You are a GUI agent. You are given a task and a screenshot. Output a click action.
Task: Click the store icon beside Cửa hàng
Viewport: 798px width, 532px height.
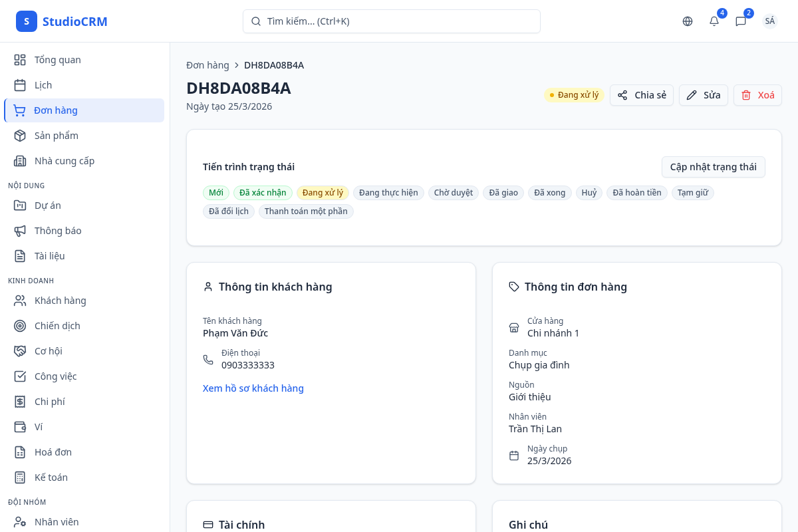(x=514, y=327)
